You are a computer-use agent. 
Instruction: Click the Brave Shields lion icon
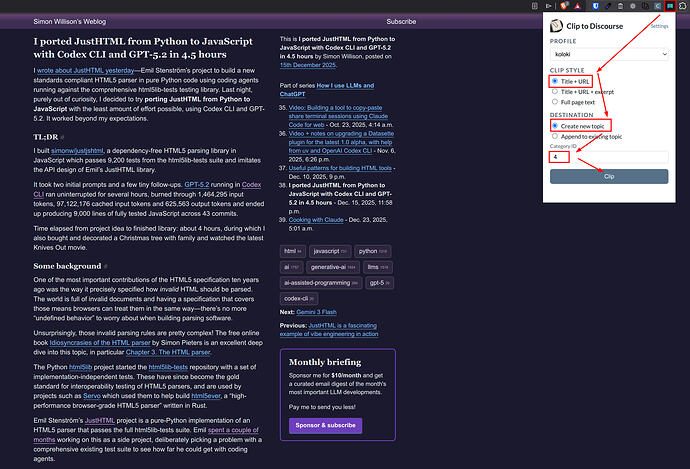(x=564, y=6)
